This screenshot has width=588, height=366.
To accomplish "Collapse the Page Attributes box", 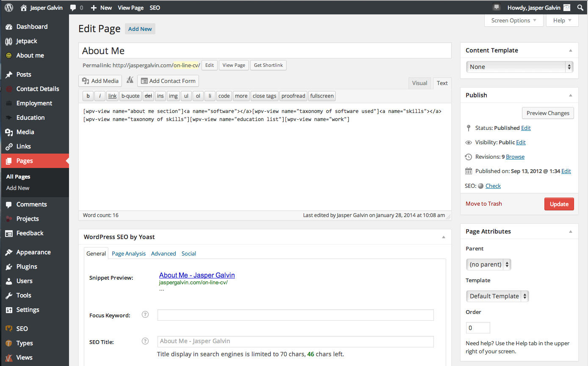I will (571, 231).
